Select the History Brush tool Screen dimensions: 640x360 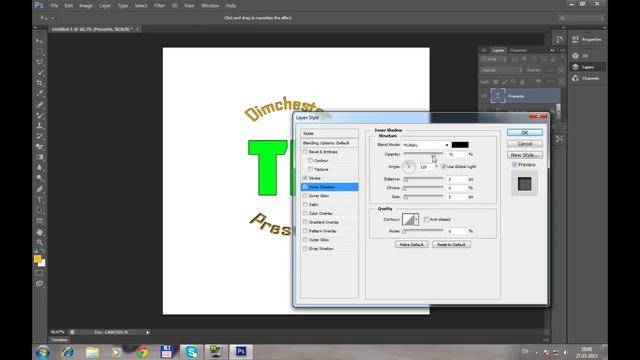point(40,136)
